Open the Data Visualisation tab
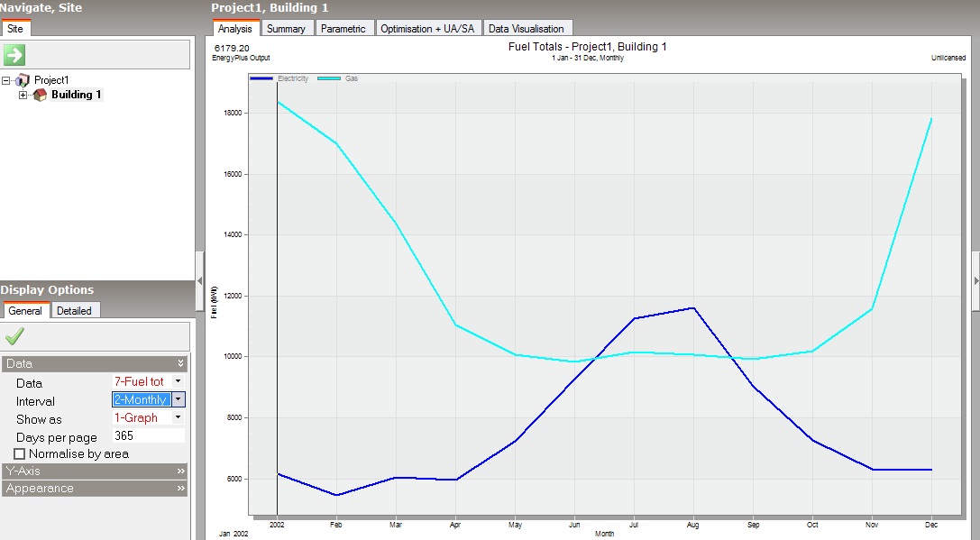Viewport: 980px width, 540px height. pos(527,28)
